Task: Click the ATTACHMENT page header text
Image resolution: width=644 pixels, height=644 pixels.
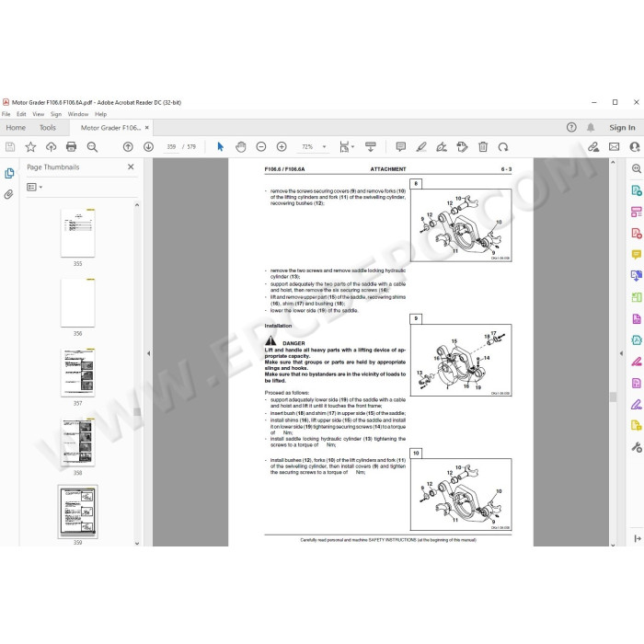Action: point(387,169)
